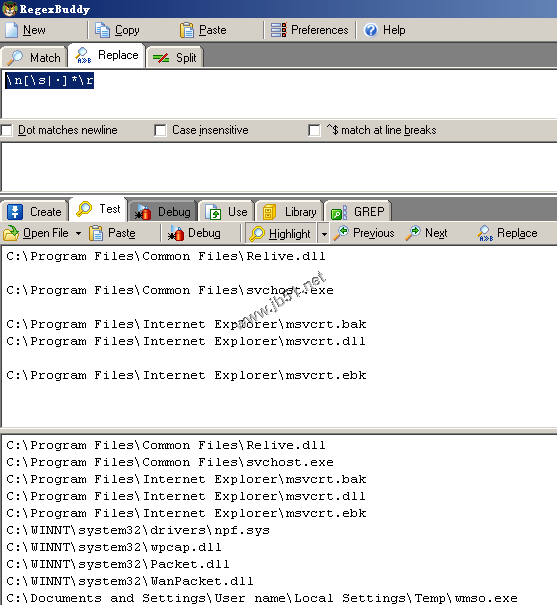Click the Open File button
Viewport: 557px width, 605px height.
coord(36,233)
